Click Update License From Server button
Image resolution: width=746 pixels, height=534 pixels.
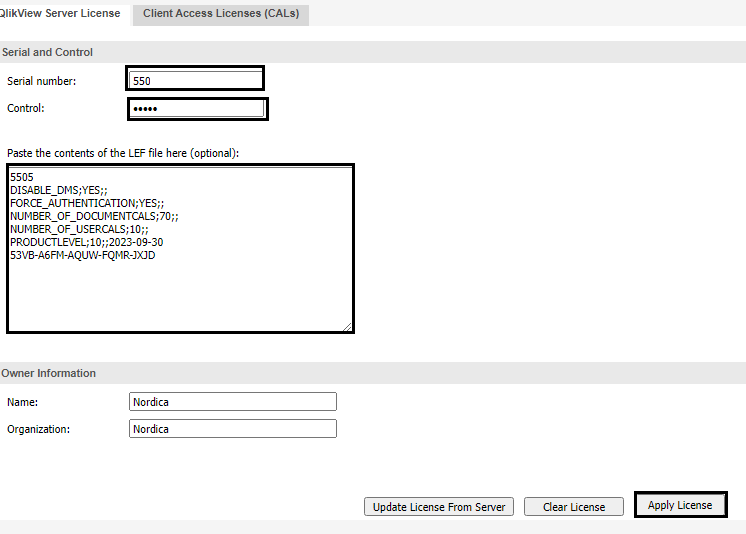tap(439, 507)
